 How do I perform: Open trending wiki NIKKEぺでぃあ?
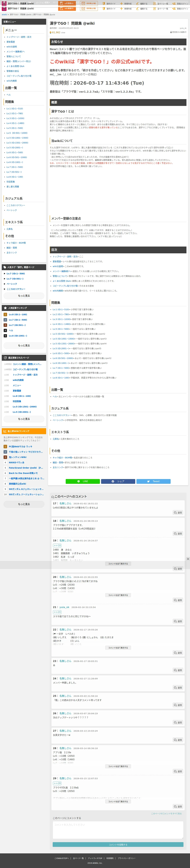[x=17, y=462]
